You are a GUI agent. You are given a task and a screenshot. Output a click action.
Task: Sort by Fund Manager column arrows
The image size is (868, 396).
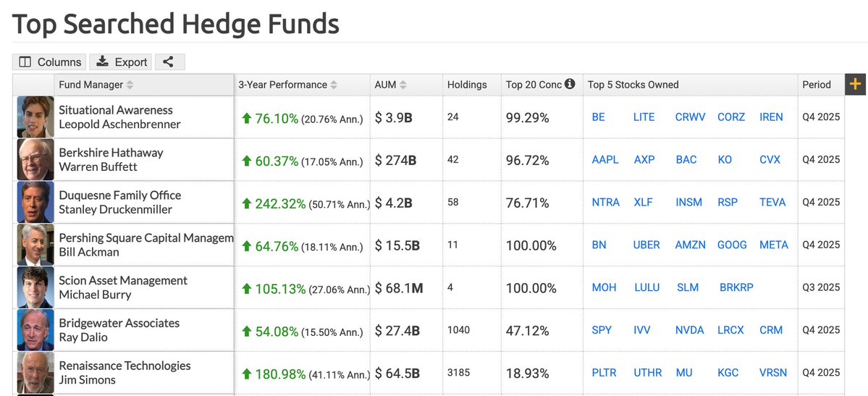pos(130,85)
